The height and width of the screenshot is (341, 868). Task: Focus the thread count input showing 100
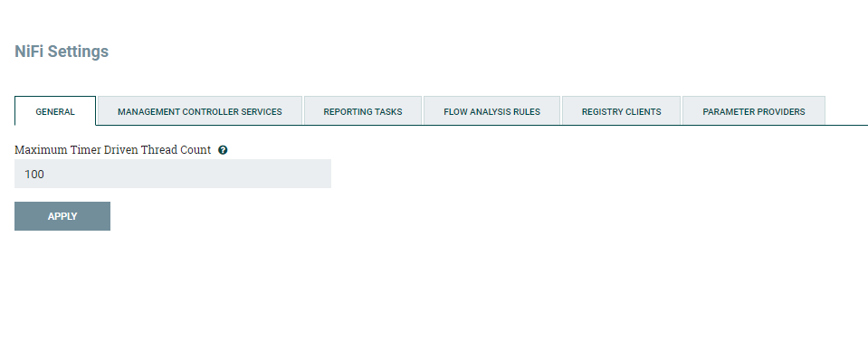pos(173,174)
